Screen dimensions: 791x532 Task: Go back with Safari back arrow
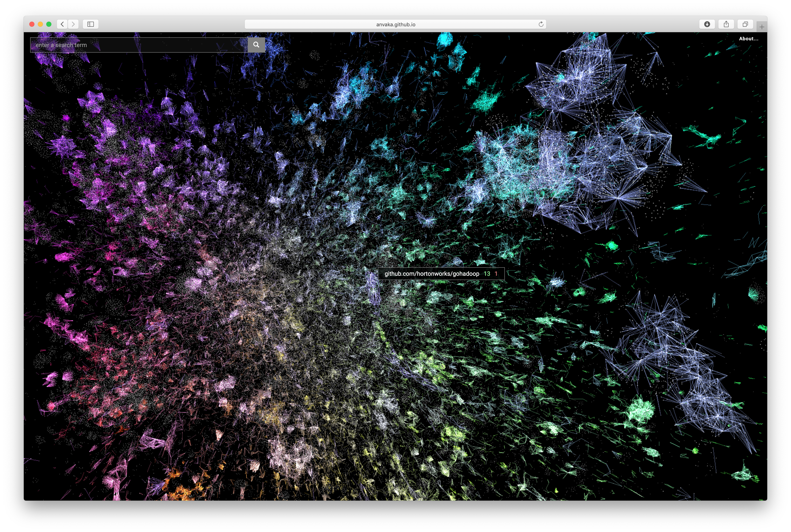click(x=62, y=24)
